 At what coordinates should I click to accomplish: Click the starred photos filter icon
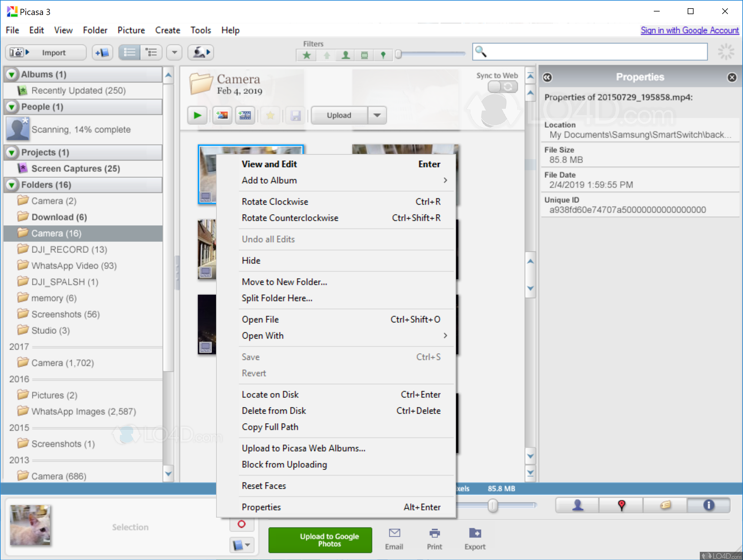(x=306, y=55)
